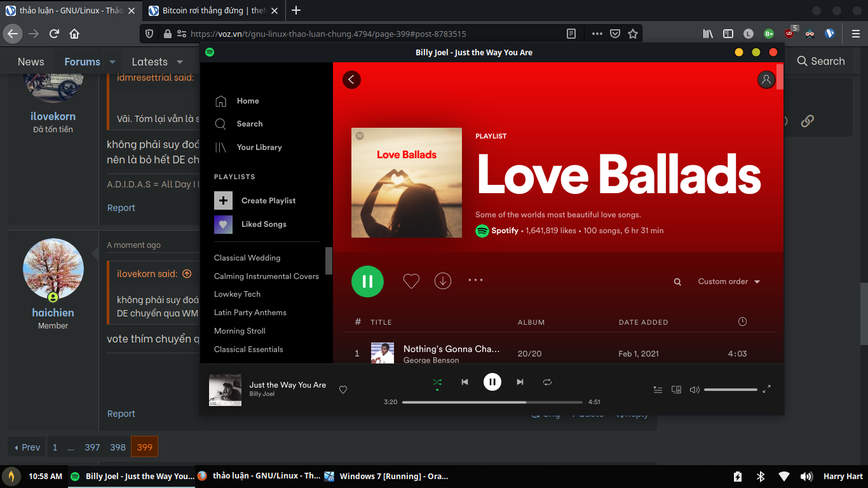Viewport: 868px width, 488px height.
Task: Toggle the Firefox sidebar
Action: pyautogui.click(x=728, y=34)
